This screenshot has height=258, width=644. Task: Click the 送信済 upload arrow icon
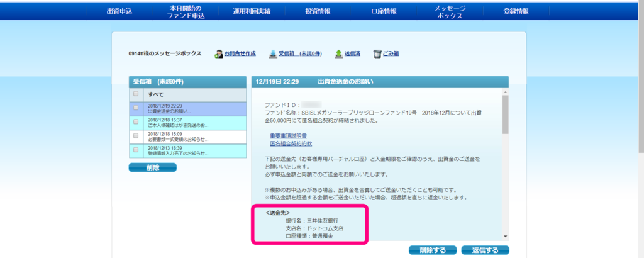(338, 54)
